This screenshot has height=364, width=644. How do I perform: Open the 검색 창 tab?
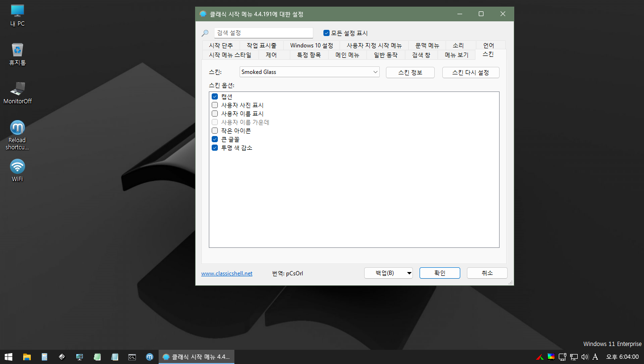[x=421, y=55]
